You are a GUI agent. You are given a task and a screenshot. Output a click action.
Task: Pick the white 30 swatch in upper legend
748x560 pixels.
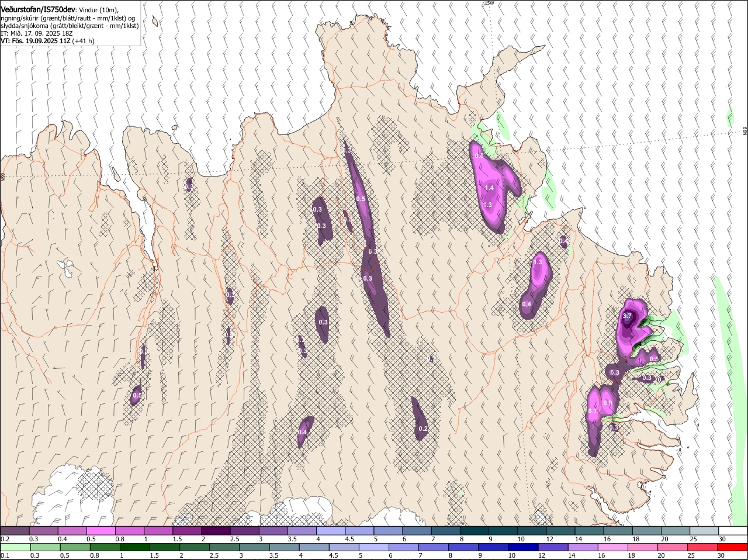tap(733, 530)
